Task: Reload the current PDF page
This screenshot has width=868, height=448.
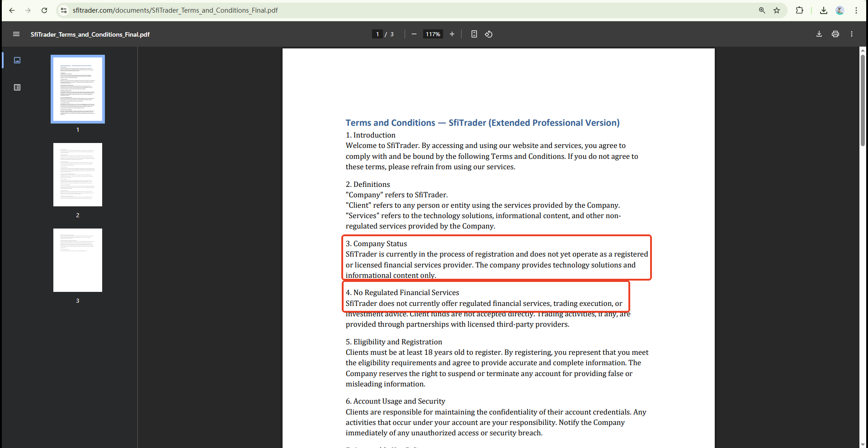Action: (44, 10)
